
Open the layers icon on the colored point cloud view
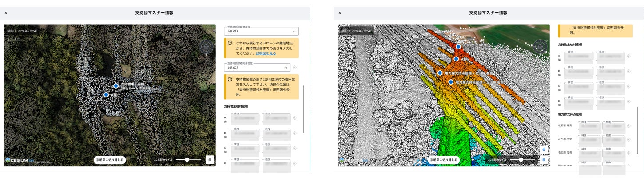544,159
